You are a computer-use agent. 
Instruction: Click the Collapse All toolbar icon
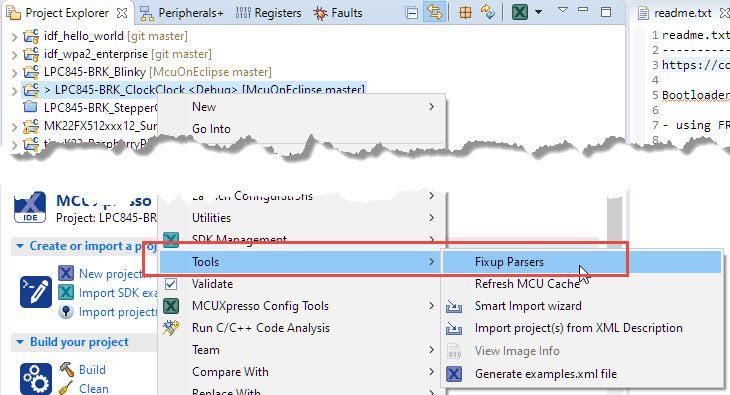[412, 13]
